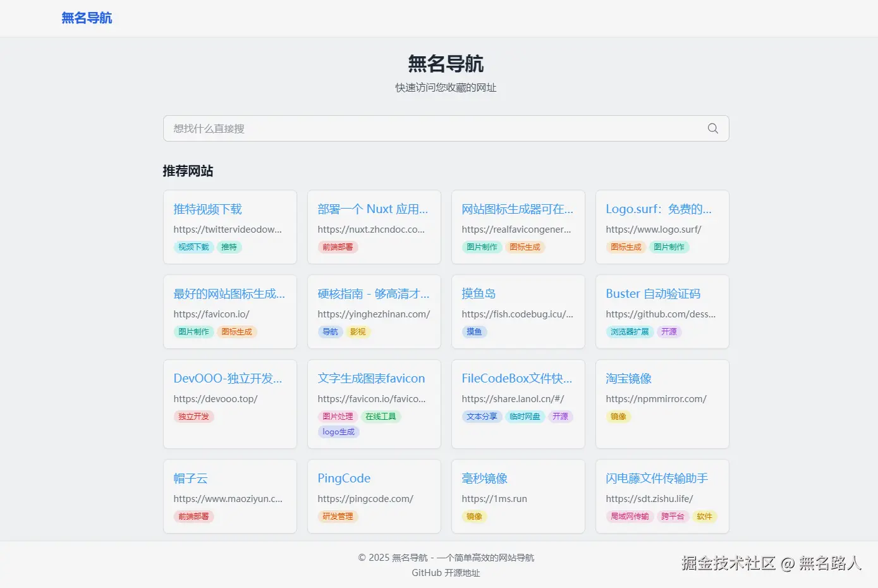
Task: Click the https://yinghezhinan.com/ URL text
Action: coord(374,314)
